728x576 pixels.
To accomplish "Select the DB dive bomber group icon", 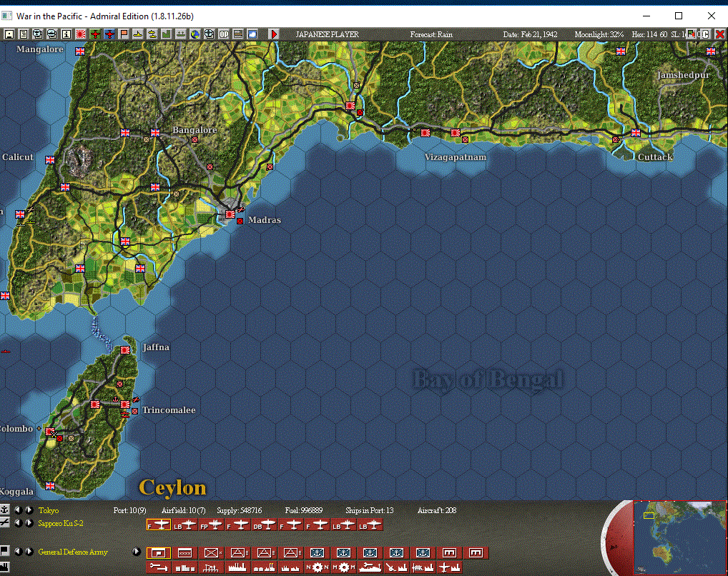I will pos(264,525).
